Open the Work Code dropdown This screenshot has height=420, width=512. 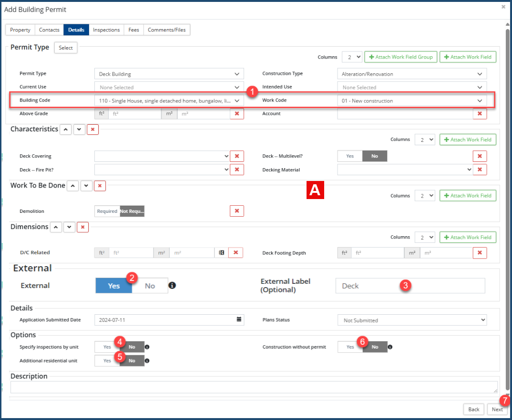point(412,101)
